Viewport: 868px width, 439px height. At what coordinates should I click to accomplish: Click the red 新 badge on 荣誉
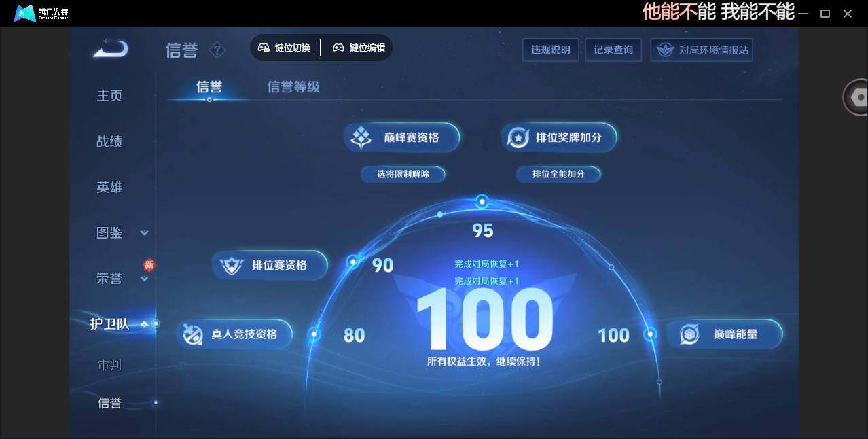tap(149, 264)
